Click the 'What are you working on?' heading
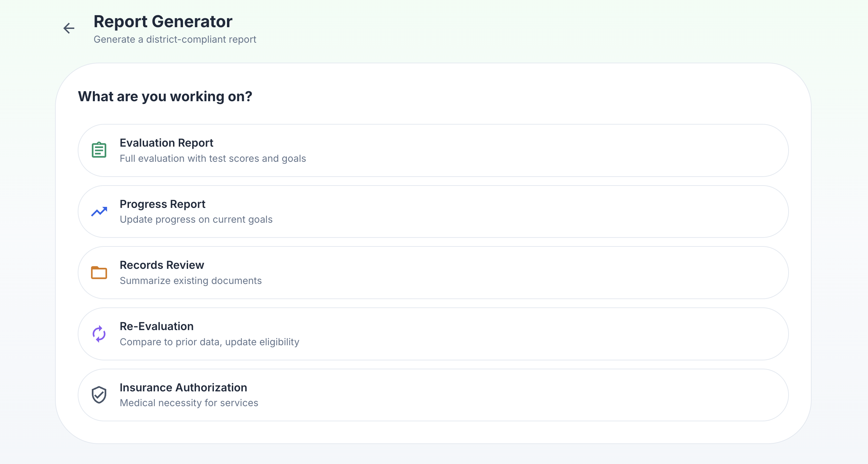Image resolution: width=868 pixels, height=464 pixels. point(165,96)
